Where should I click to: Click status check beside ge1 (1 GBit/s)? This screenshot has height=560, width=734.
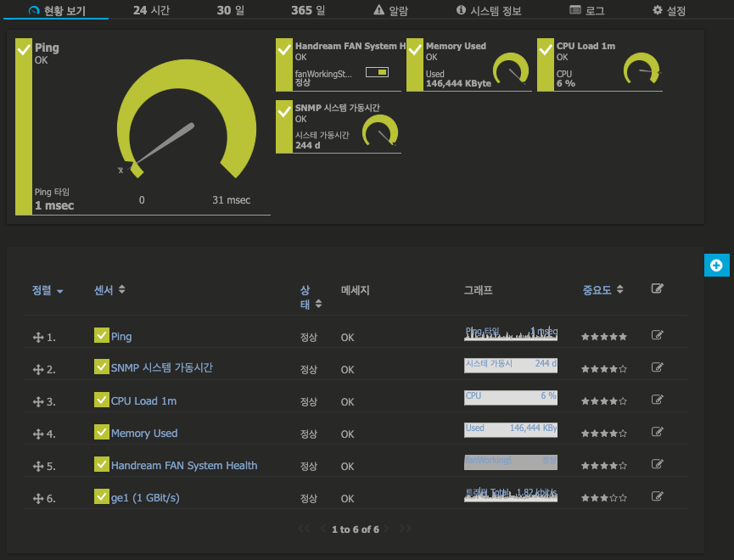coord(102,496)
